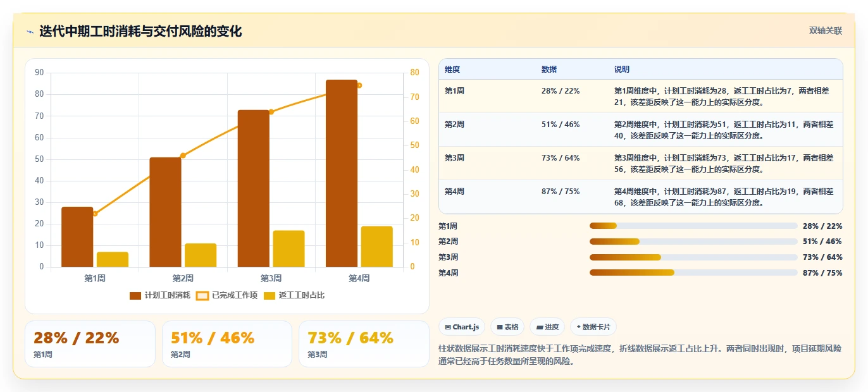Click the dark orange 第2周 bar
Image resolution: width=868 pixels, height=392 pixels.
[x=165, y=212]
